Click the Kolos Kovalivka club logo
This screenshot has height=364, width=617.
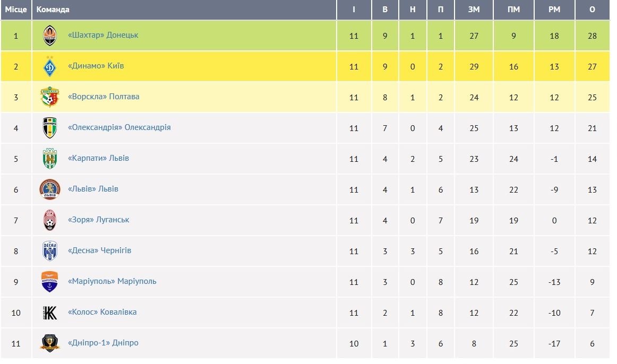tap(50, 313)
